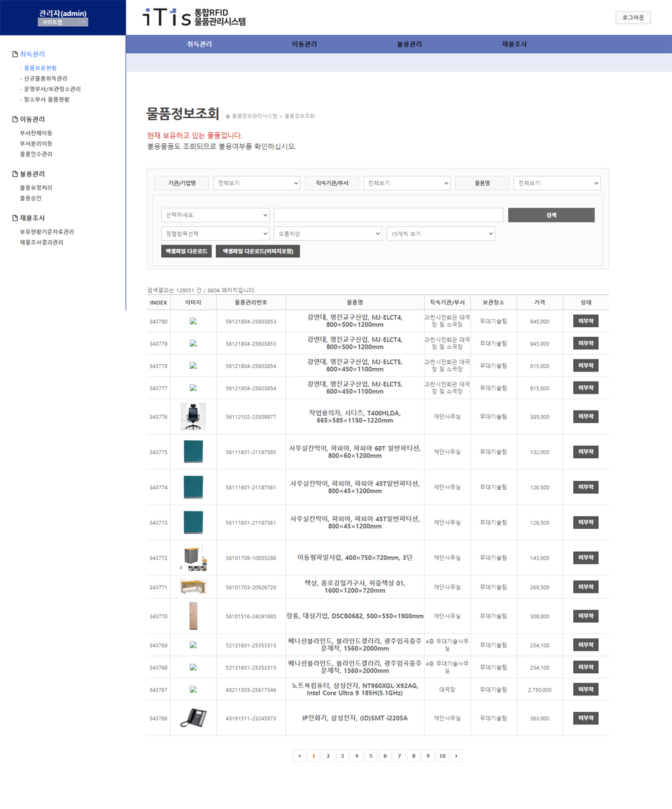Click the 이동관리 sidebar section icon
This screenshot has width=672, height=809.
coord(15,120)
